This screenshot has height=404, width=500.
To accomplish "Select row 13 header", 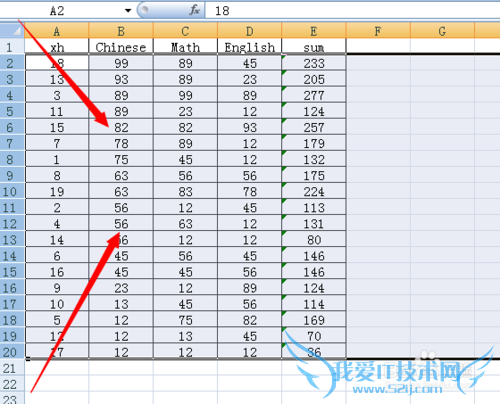I will pos(12,240).
